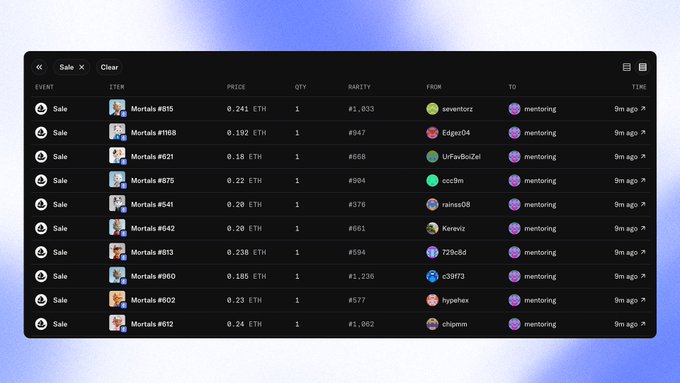
Task: Open ccc9m seller green avatar
Action: click(x=432, y=180)
